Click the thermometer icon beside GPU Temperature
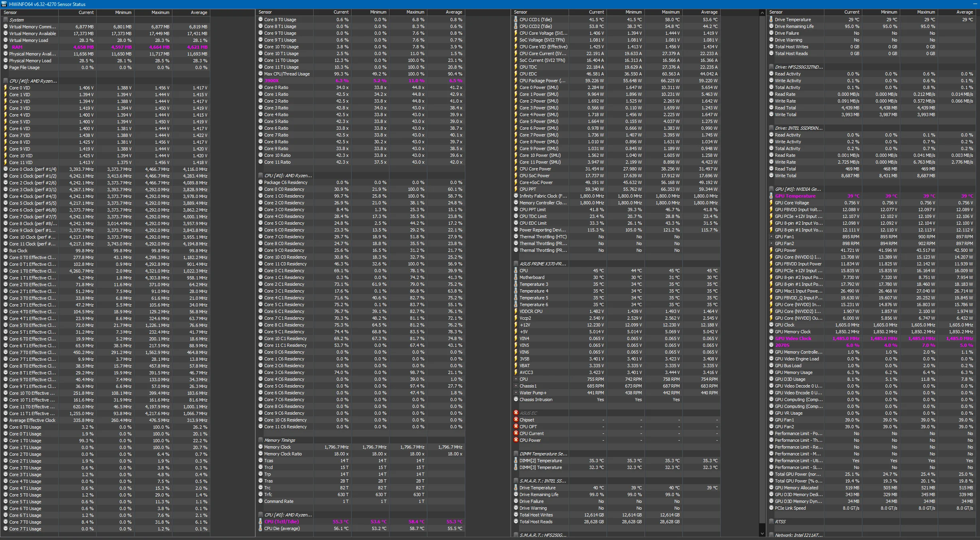The width and height of the screenshot is (980, 540). click(x=771, y=196)
